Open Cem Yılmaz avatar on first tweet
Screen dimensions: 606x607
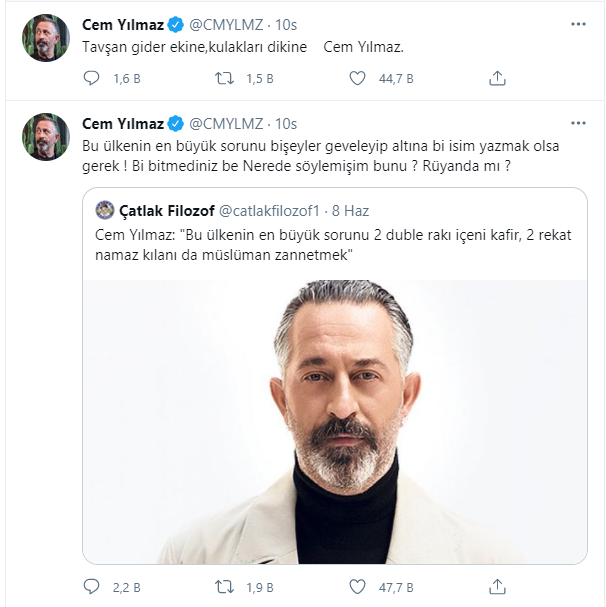[x=46, y=38]
